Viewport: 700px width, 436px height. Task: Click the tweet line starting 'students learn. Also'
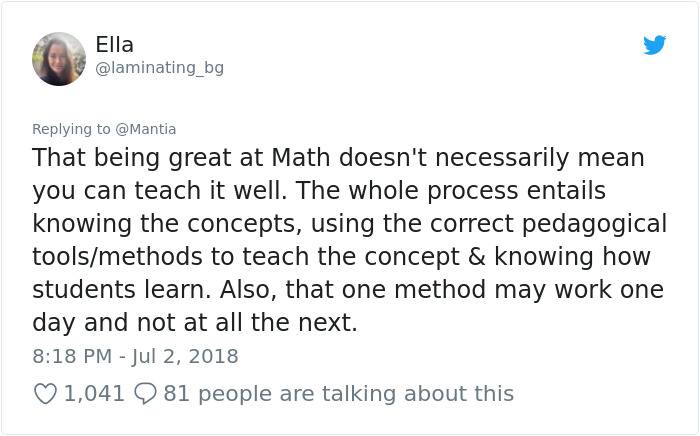pyautogui.click(x=347, y=290)
